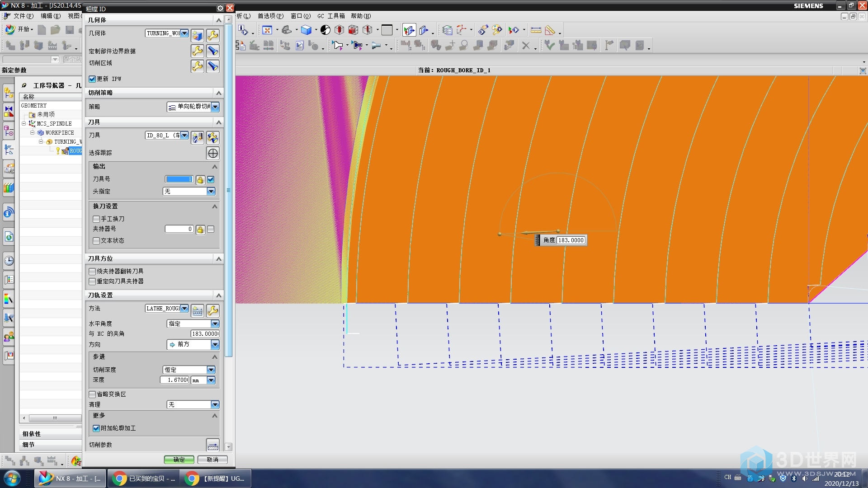
Task: Click the dialog vertical scrollbar thumb
Action: [229, 190]
